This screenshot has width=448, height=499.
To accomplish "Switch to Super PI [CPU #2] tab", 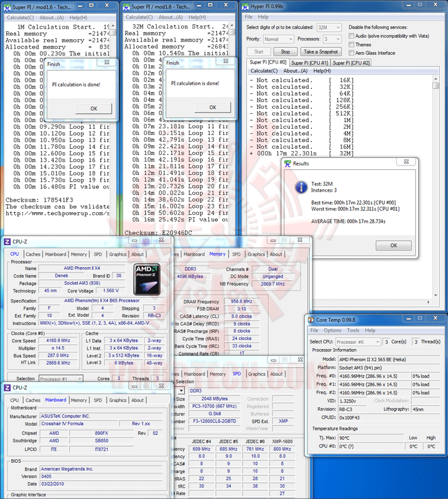I will coord(352,63).
